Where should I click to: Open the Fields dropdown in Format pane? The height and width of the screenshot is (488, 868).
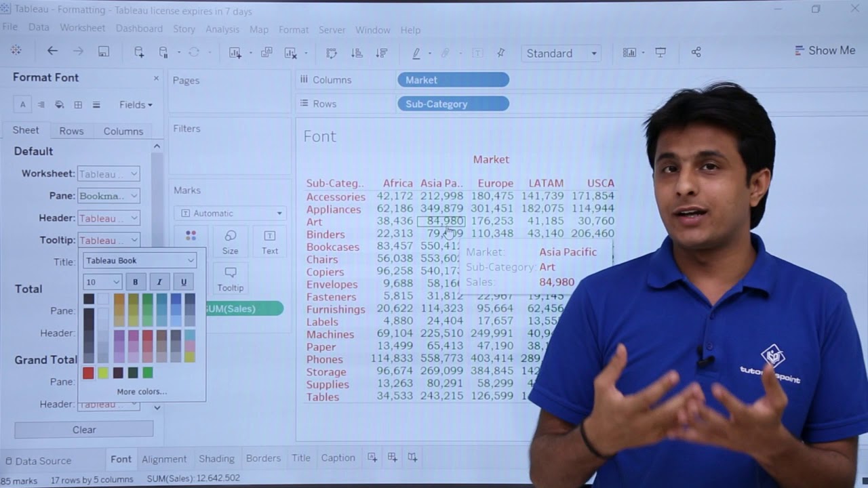coord(136,104)
